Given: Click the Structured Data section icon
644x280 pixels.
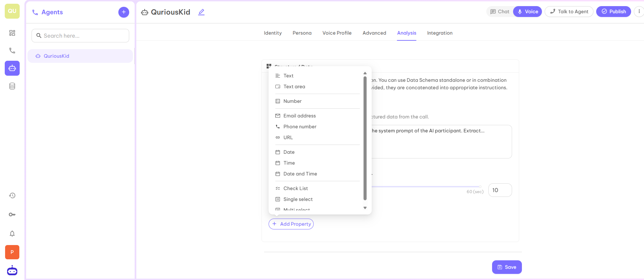Looking at the screenshot, I should coord(269,66).
